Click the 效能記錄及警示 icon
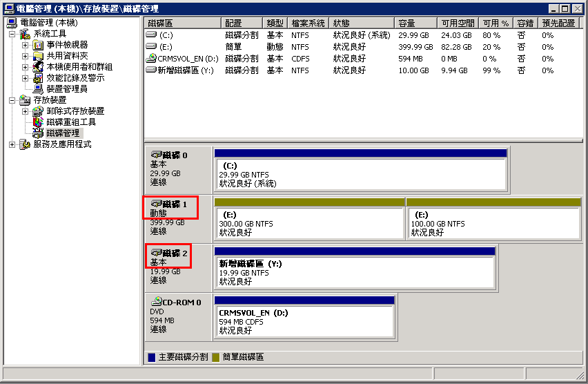This screenshot has height=384, width=588. [38, 78]
